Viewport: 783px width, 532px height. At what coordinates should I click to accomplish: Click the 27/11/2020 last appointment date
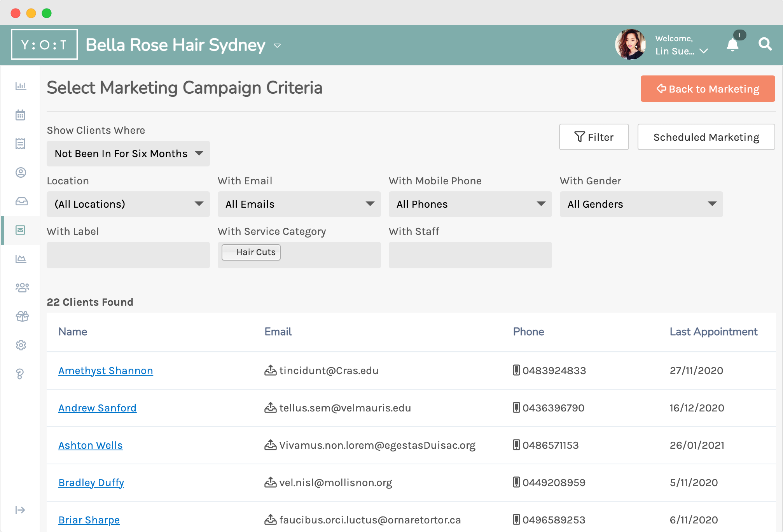pyautogui.click(x=696, y=371)
